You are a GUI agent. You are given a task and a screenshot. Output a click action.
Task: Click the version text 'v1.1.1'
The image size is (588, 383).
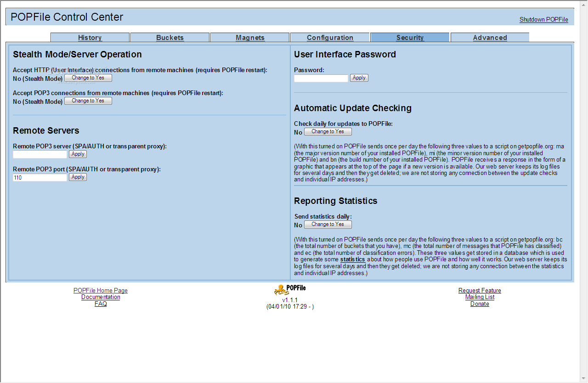pos(290,300)
